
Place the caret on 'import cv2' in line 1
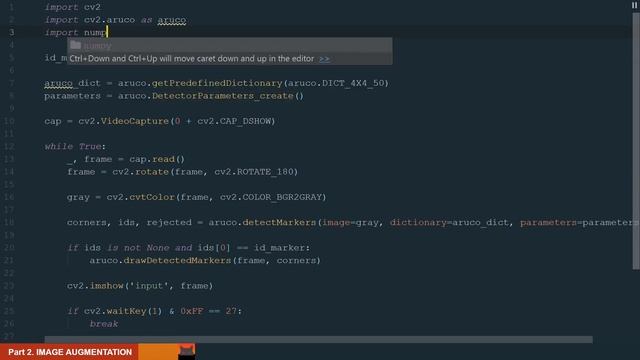[73, 7]
